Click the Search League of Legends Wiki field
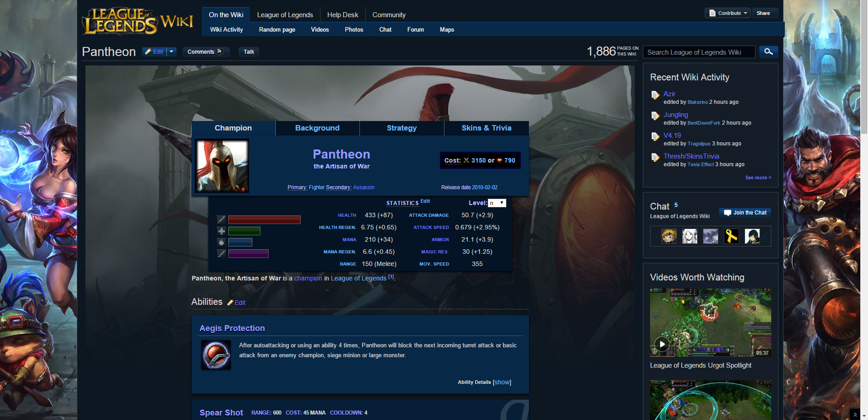 [699, 52]
